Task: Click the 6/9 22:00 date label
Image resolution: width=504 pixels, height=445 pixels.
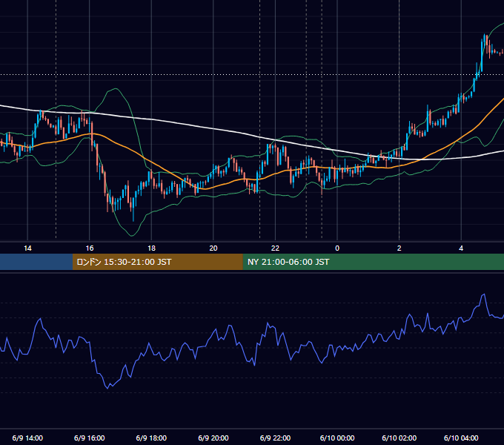Action: (x=275, y=438)
